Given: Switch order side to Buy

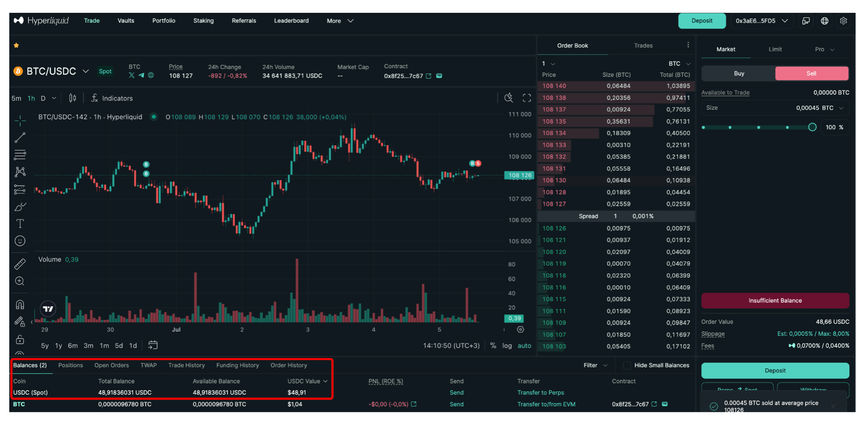Looking at the screenshot, I should (739, 74).
